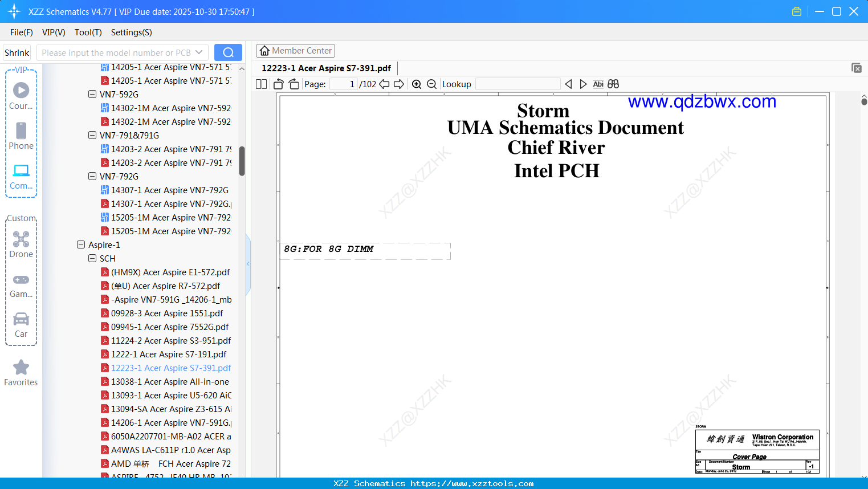Zoom out of the schematic

click(x=432, y=84)
